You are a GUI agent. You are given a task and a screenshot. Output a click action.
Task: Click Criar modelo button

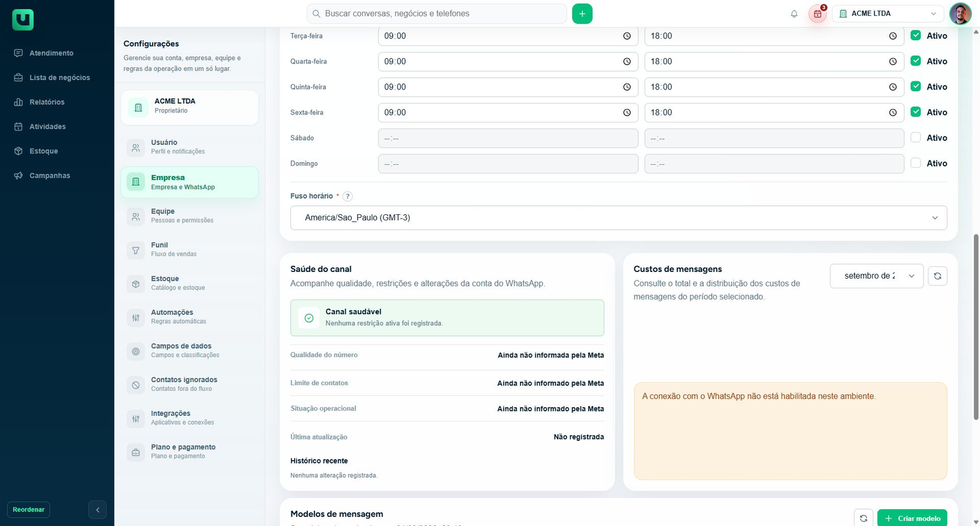tap(912, 518)
